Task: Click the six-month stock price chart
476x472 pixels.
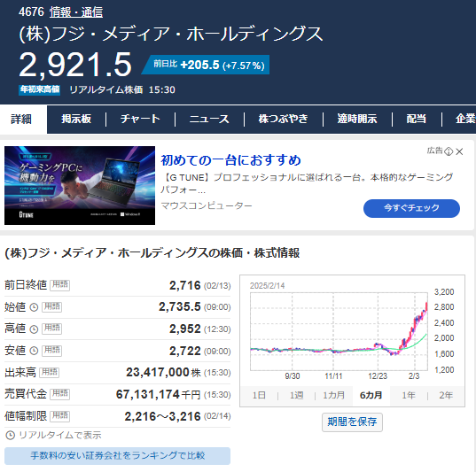Action: pos(339,331)
